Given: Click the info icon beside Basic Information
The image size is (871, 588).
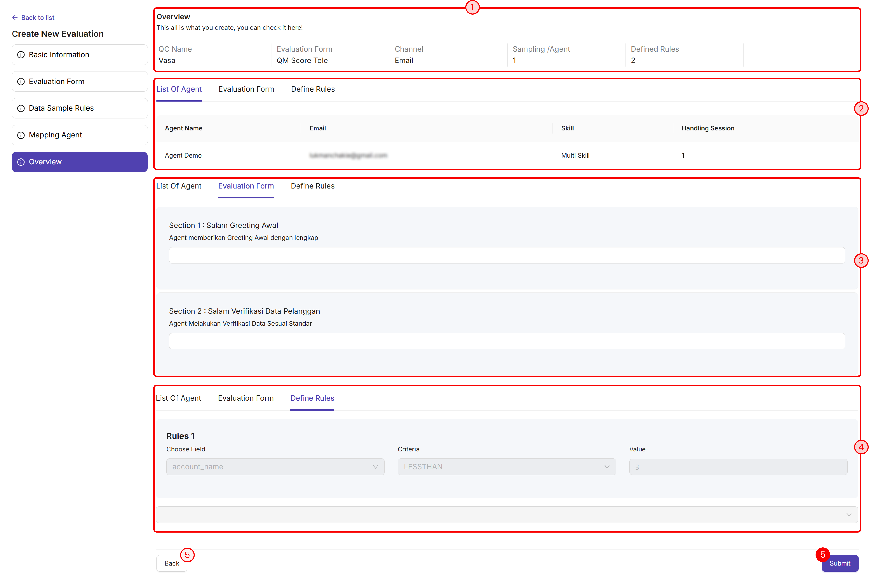Looking at the screenshot, I should point(21,55).
